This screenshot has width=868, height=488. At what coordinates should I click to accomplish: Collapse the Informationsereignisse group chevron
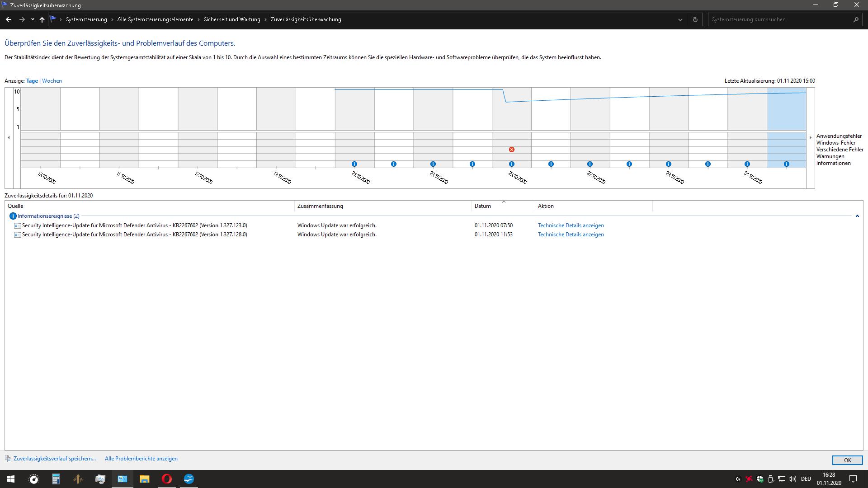coord(857,216)
